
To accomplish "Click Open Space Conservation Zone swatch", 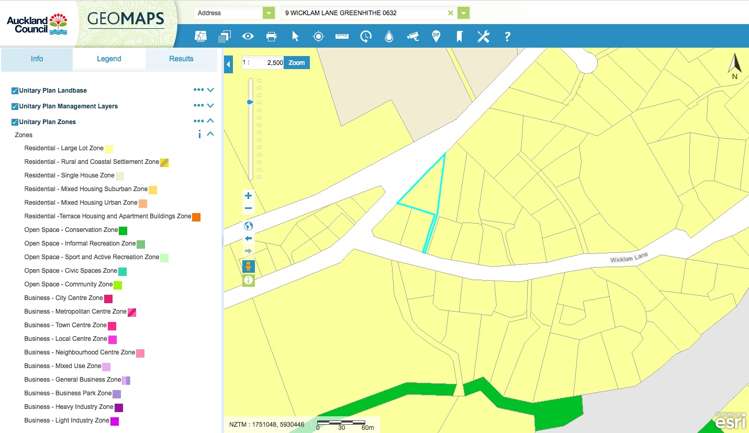I will [123, 231].
